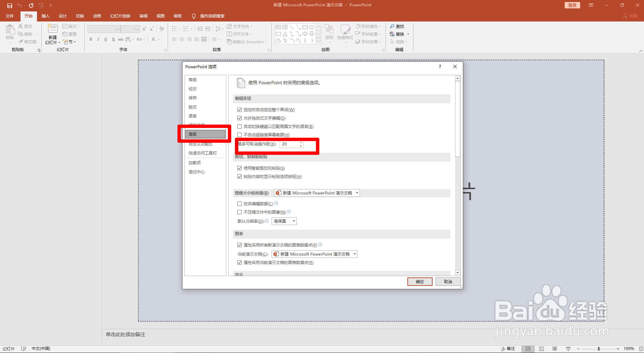The image size is (644, 353).
Task: Enable do not auto-hyperlink screenshot checkbox
Action: tap(240, 135)
